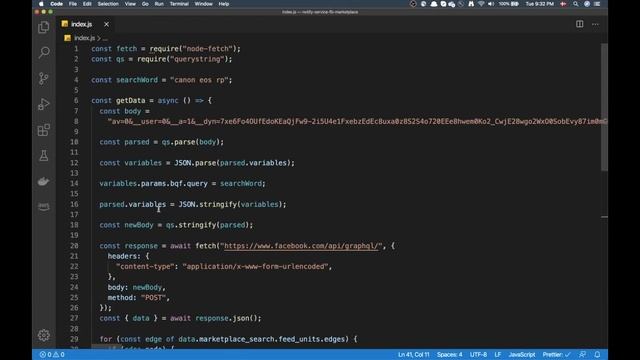The height and width of the screenshot is (360, 640).
Task: Open the Run menu
Action: coord(159,4)
